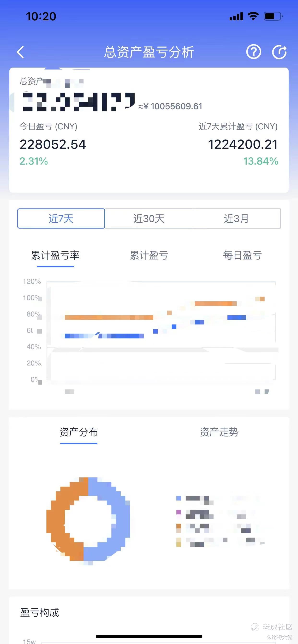Switch to the 近3月 time range
Image resolution: width=298 pixels, height=644 pixels.
click(236, 218)
